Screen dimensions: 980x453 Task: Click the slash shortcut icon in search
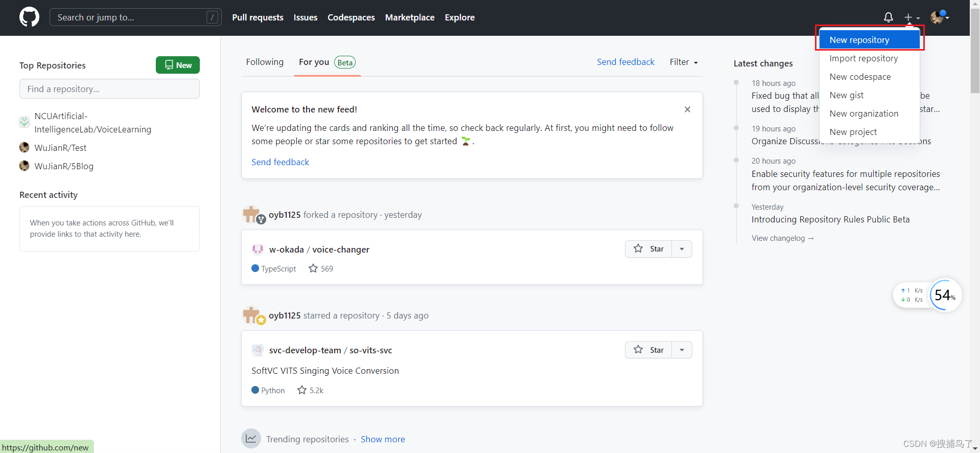[212, 17]
